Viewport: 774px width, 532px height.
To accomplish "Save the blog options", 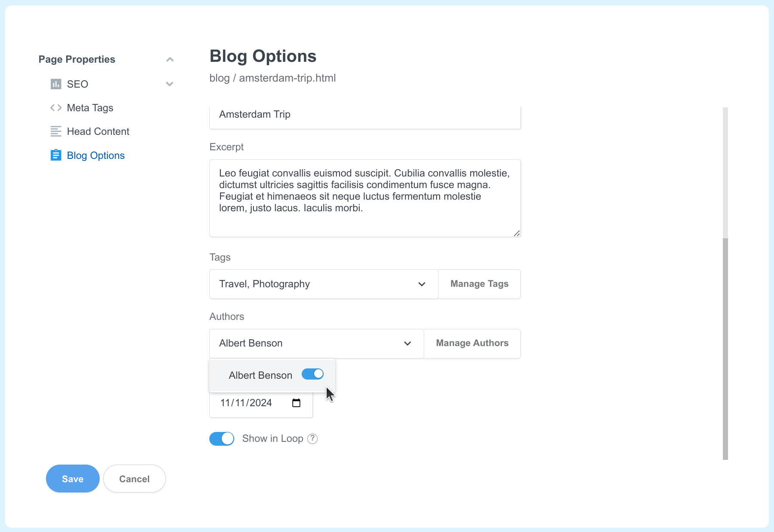I will point(72,479).
